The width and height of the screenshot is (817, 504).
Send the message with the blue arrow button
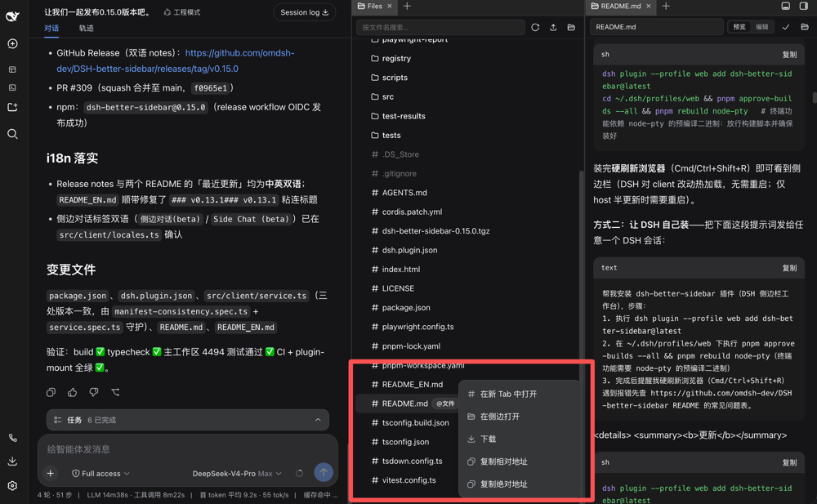(x=324, y=472)
